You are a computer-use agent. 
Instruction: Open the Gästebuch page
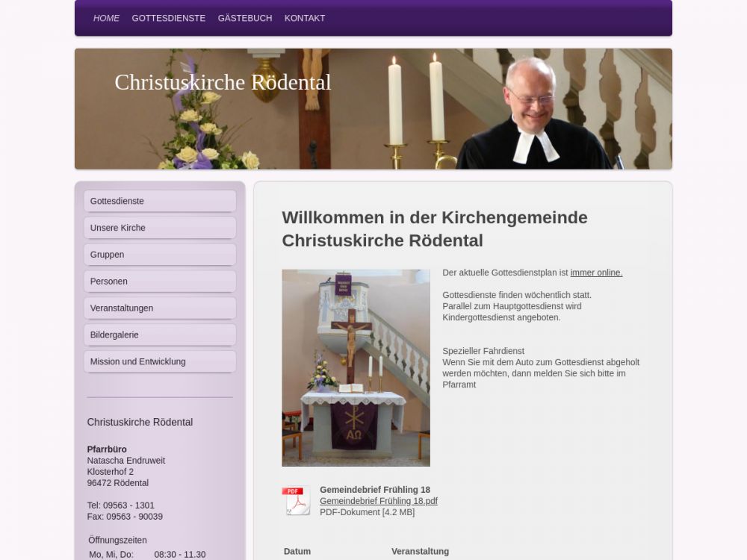click(x=245, y=18)
